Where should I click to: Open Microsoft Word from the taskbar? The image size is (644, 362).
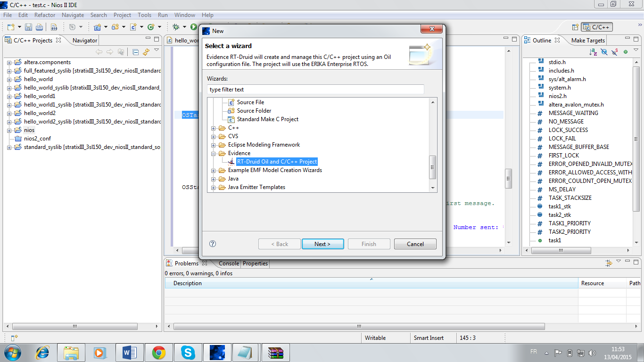(130, 352)
